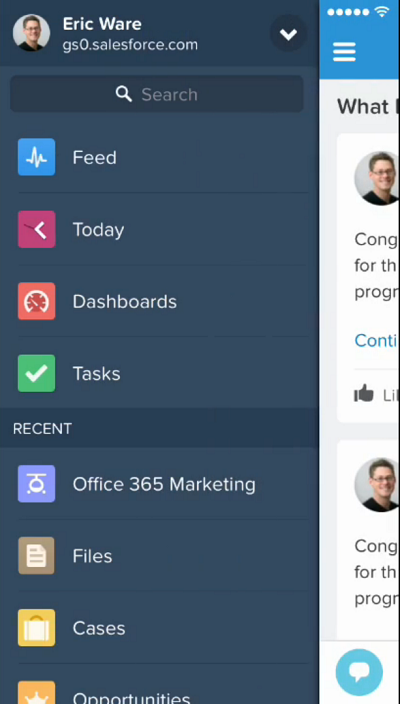Open the Feed pulse icon
The height and width of the screenshot is (704, 400).
click(36, 157)
